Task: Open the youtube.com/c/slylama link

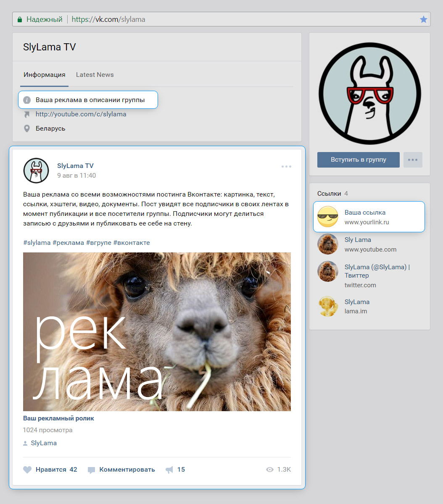Action: pyautogui.click(x=81, y=114)
